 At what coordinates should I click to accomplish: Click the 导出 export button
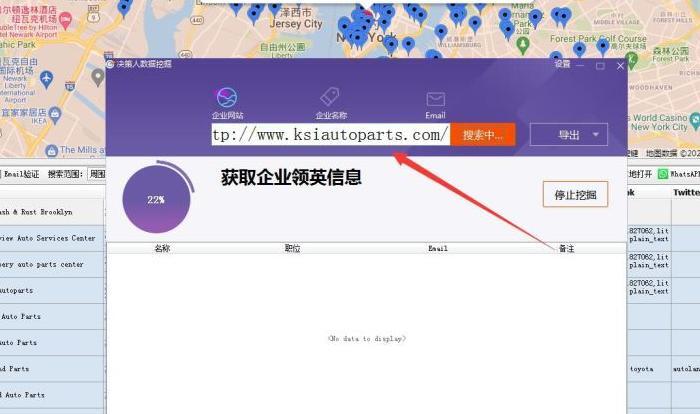click(568, 134)
